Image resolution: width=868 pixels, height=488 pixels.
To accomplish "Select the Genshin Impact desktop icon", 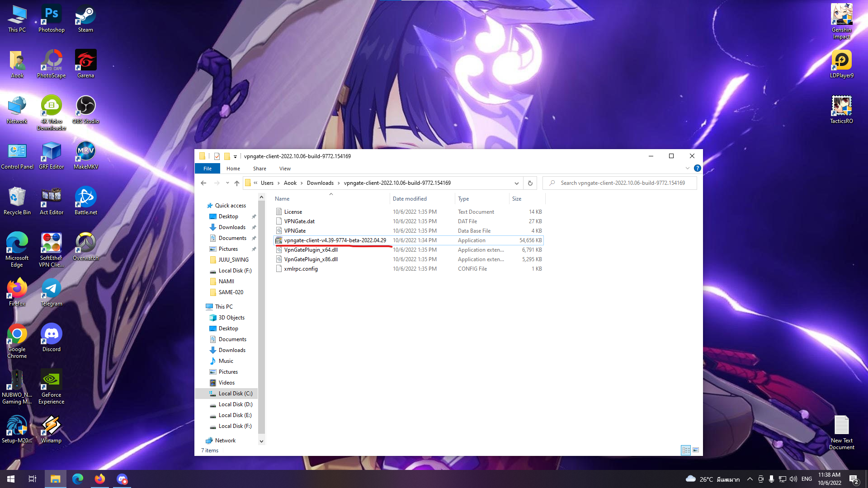I will click(841, 22).
